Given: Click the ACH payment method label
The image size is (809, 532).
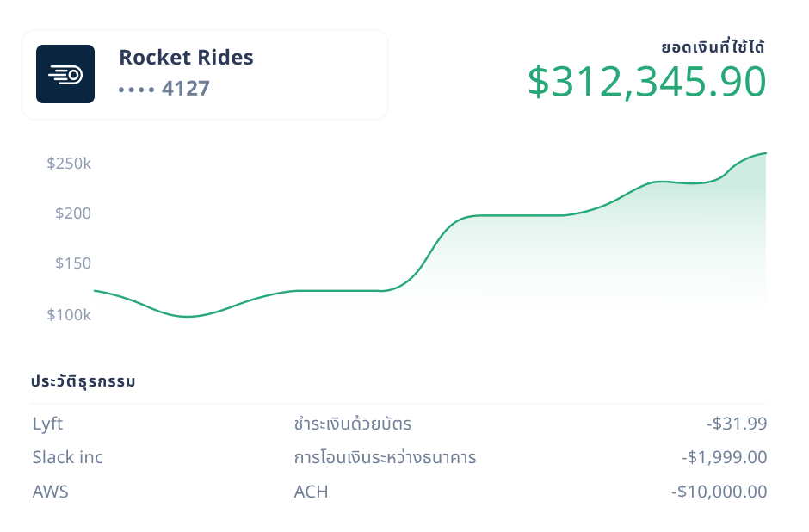Looking at the screenshot, I should tap(311, 492).
